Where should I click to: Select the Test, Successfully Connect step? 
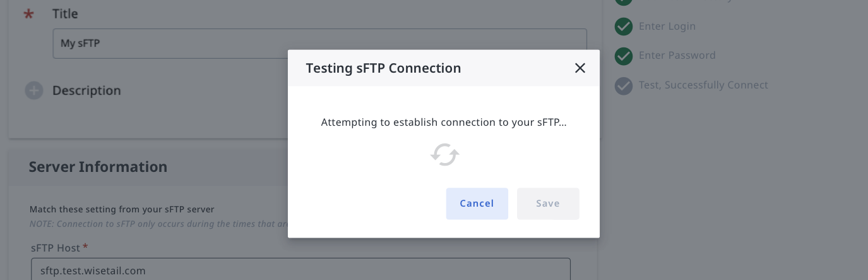[x=703, y=85]
